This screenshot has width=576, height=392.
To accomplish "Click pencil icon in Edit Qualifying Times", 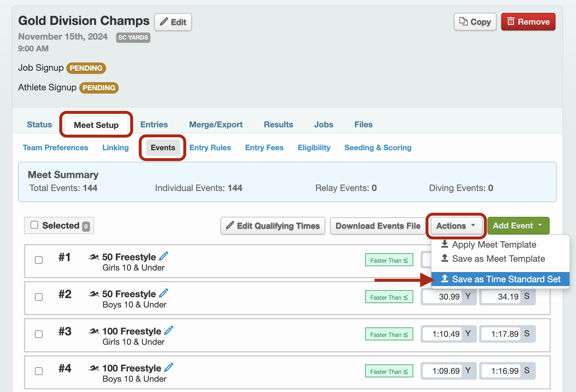I will [x=230, y=225].
